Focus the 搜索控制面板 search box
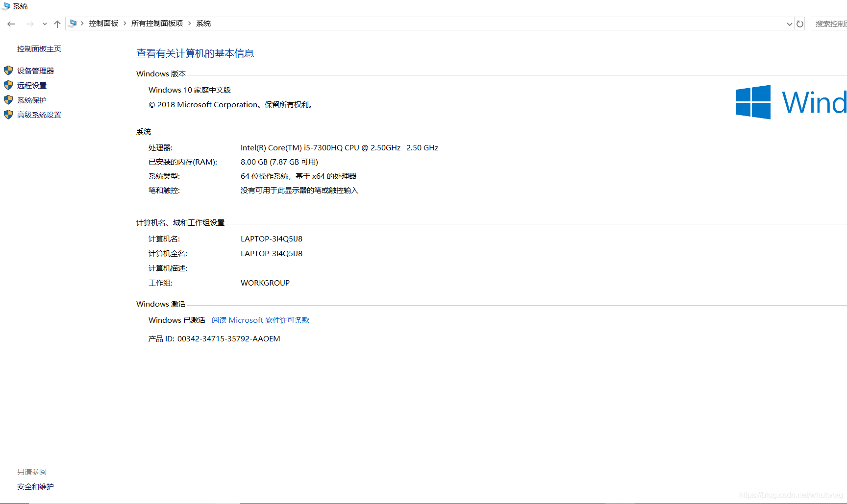The image size is (847, 504). [x=829, y=24]
